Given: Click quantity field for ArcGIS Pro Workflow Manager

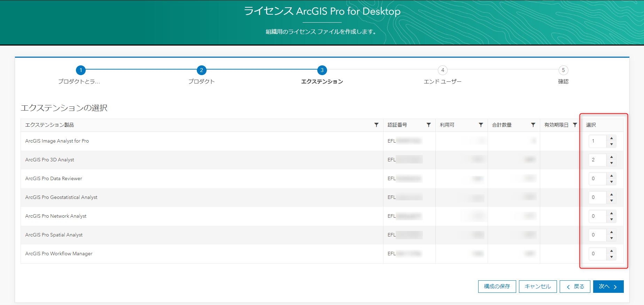Looking at the screenshot, I should (x=598, y=254).
